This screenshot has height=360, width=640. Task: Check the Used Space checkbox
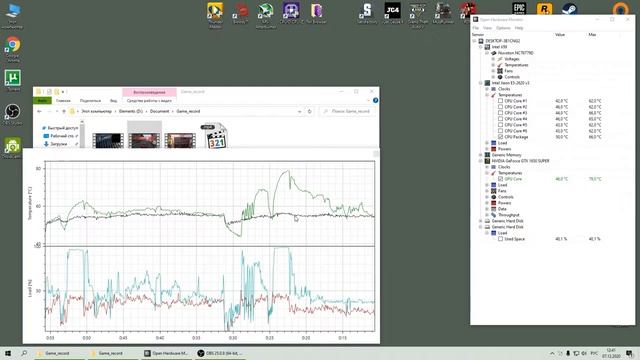point(500,239)
